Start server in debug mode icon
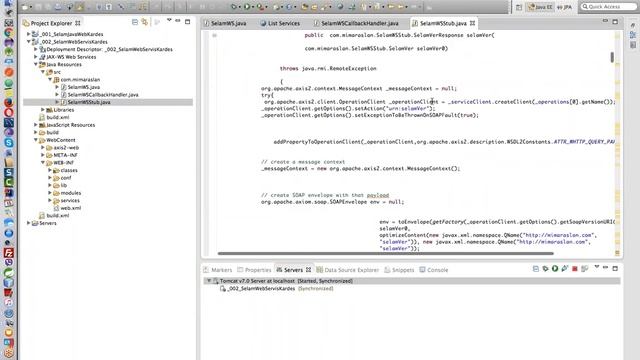 coord(545,269)
